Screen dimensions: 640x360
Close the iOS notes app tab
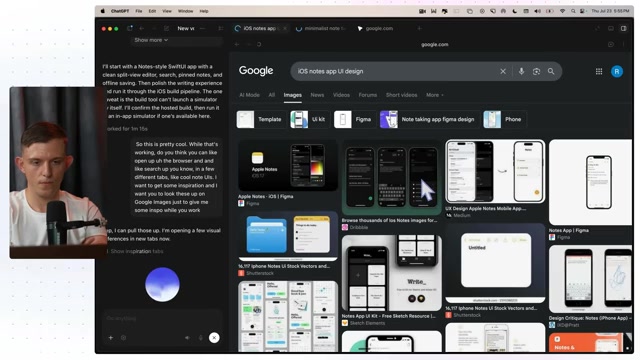tap(285, 28)
